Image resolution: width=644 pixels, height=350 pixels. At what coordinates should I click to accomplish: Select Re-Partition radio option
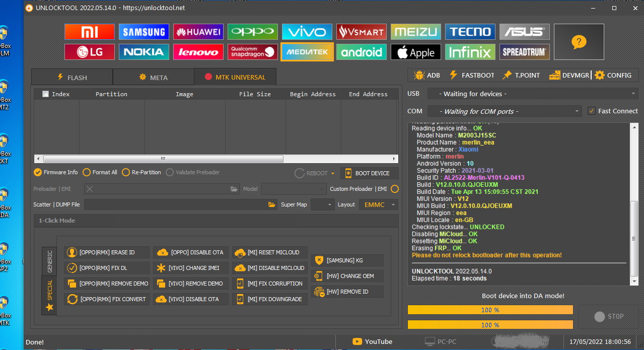[x=141, y=172]
